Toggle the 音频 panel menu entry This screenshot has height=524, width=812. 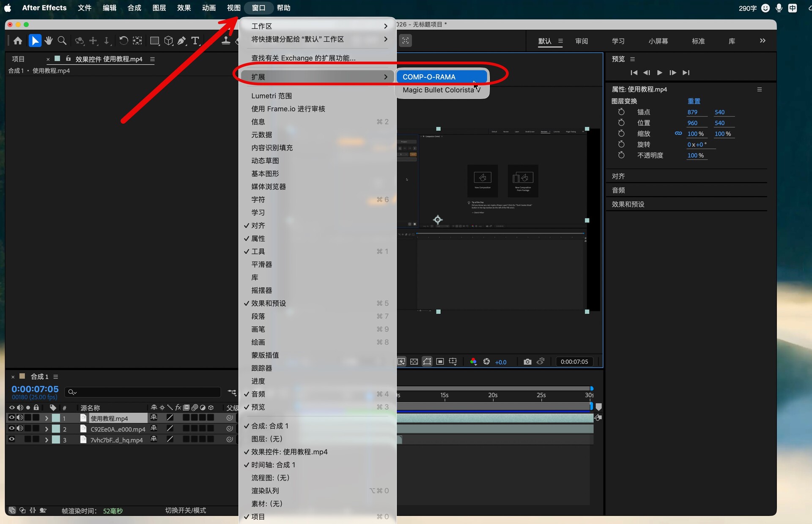317,394
